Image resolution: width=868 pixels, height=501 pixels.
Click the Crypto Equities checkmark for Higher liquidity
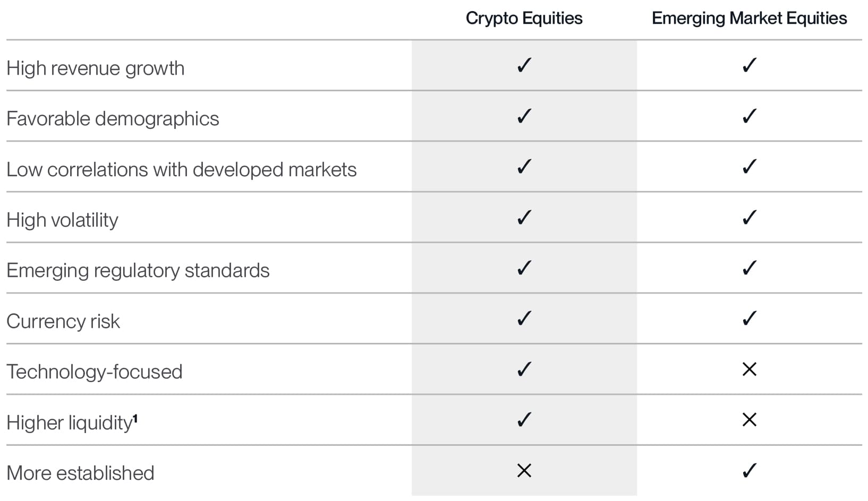point(524,420)
